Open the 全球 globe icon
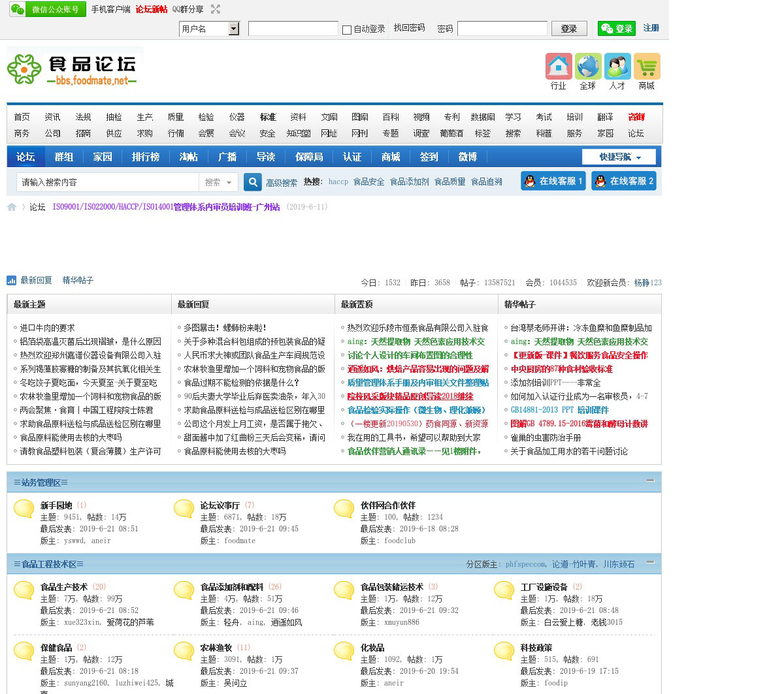784x694 pixels. 588,67
